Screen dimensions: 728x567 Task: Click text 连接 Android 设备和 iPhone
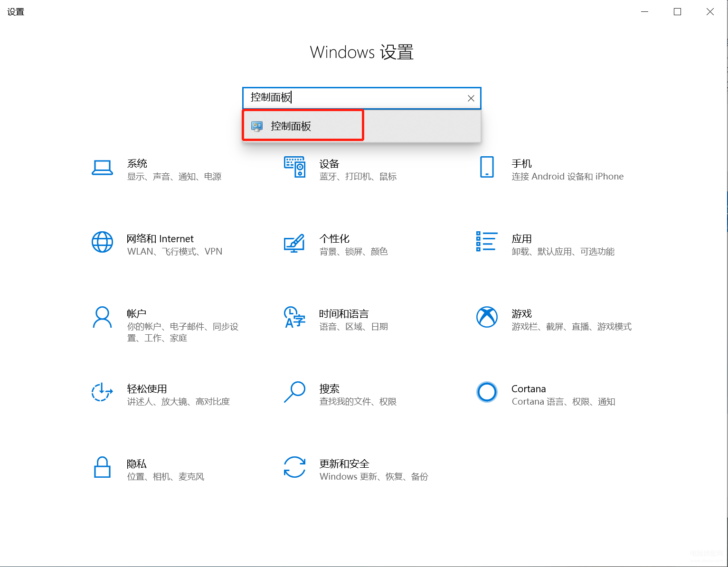pos(567,177)
